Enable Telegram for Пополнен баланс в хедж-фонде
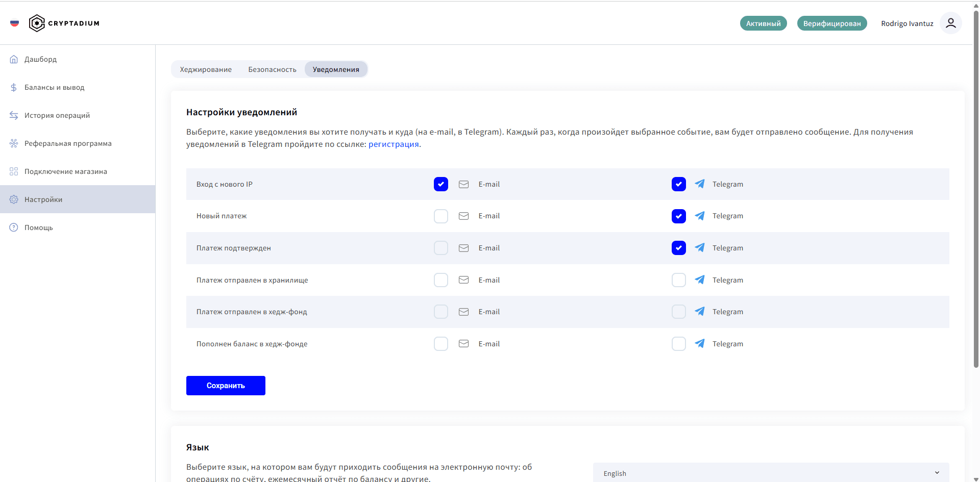This screenshot has width=980, height=482. 679,344
